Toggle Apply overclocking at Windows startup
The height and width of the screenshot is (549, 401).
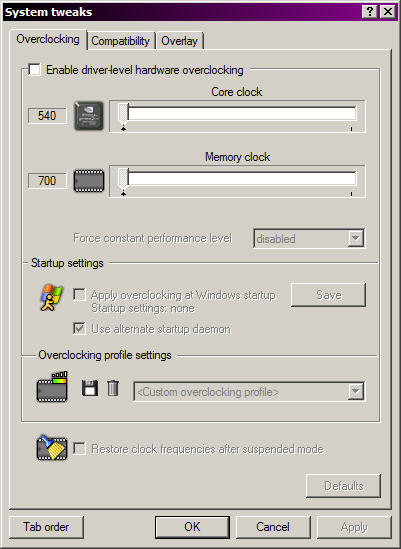pos(79,294)
